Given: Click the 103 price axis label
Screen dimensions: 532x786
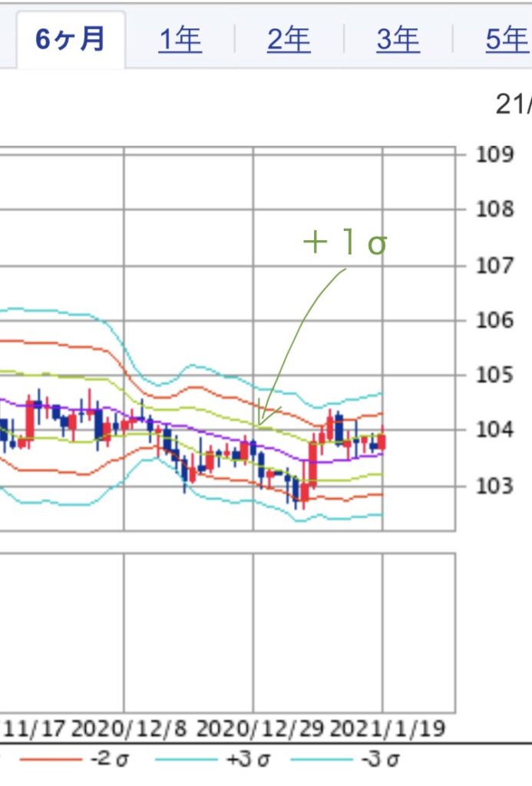Looking at the screenshot, I should pyautogui.click(x=495, y=486).
